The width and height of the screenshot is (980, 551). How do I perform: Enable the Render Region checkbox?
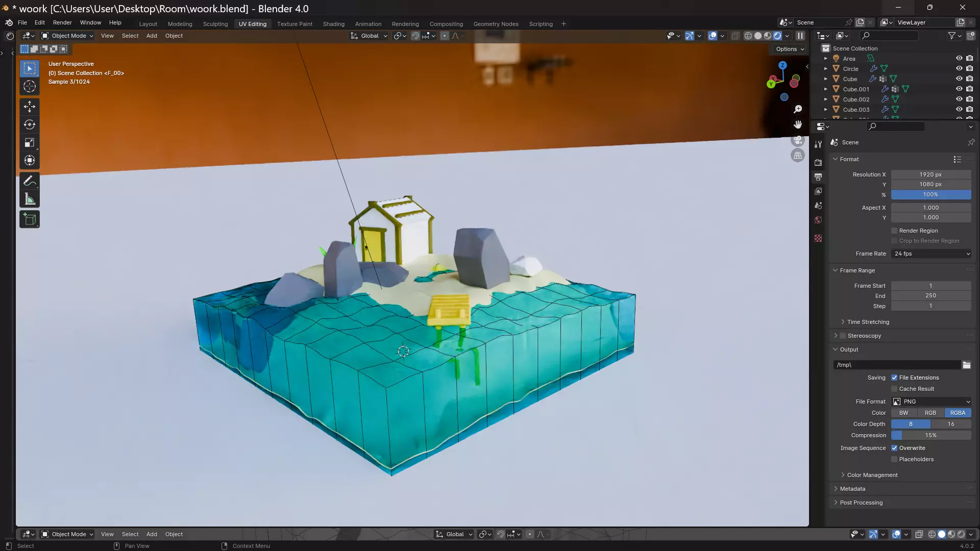point(894,231)
